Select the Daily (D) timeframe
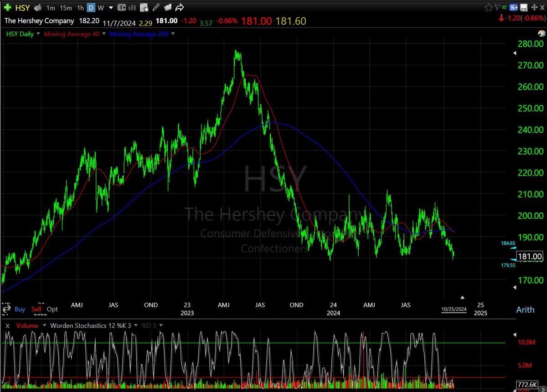 click(91, 8)
